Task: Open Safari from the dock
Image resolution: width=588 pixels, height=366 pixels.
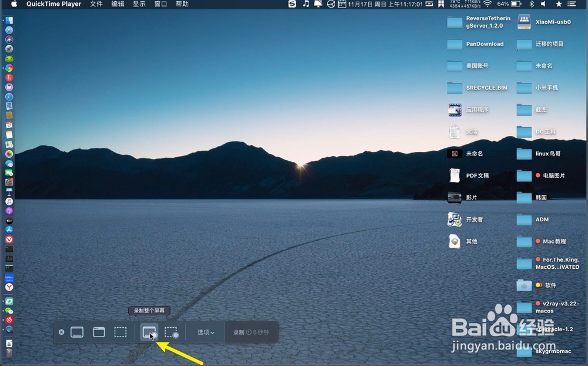Action: [x=9, y=97]
